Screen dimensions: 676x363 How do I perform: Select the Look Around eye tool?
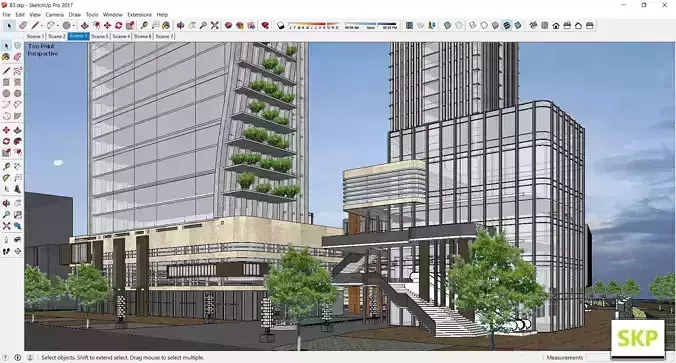click(x=17, y=239)
